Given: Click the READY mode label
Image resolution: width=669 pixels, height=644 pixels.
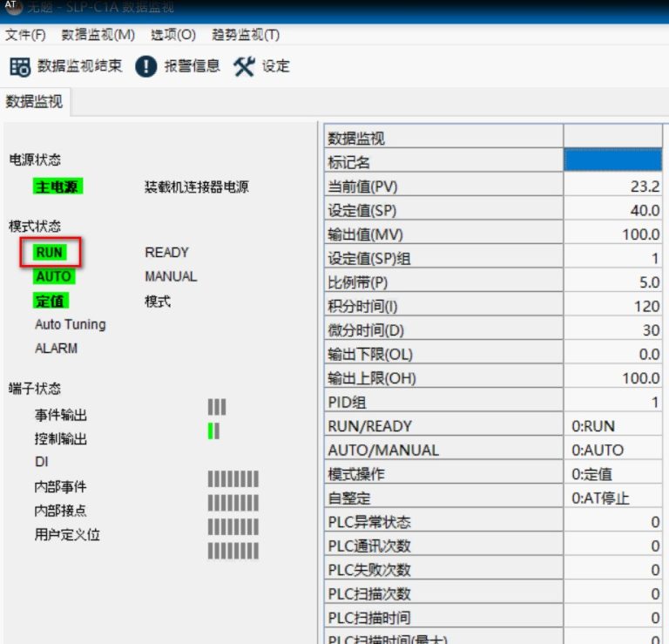Looking at the screenshot, I should tap(166, 253).
